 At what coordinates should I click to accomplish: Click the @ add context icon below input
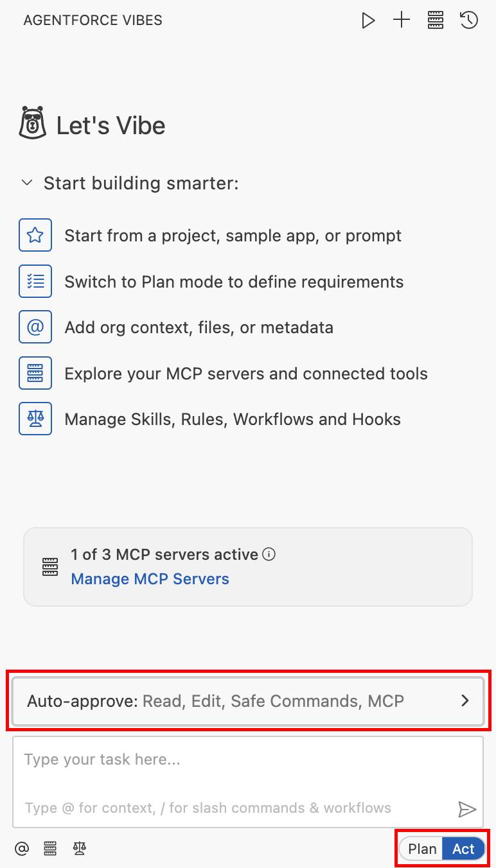point(22,849)
